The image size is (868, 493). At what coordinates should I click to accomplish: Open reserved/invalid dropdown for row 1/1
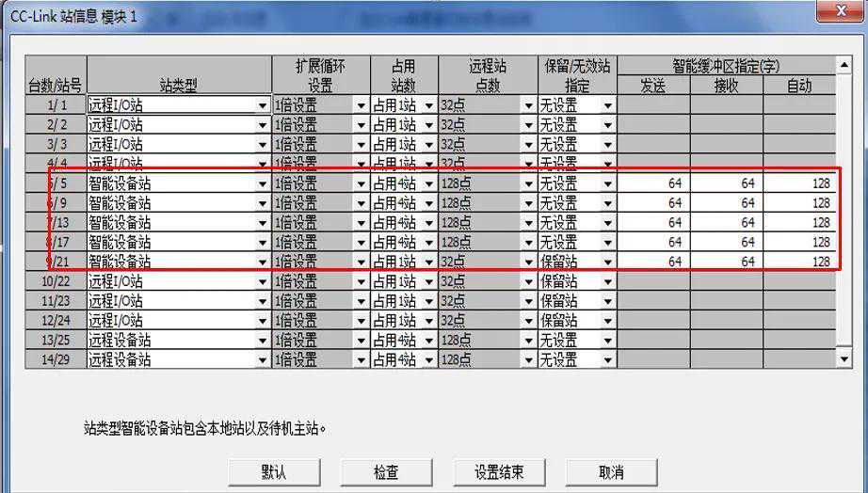(x=607, y=105)
